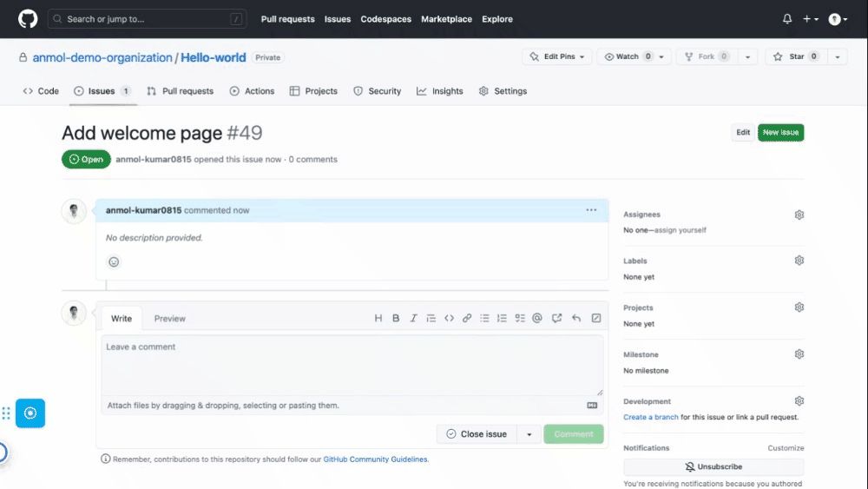The height and width of the screenshot is (489, 868).
Task: Open the three-dot menu on the comment
Action: 591,210
